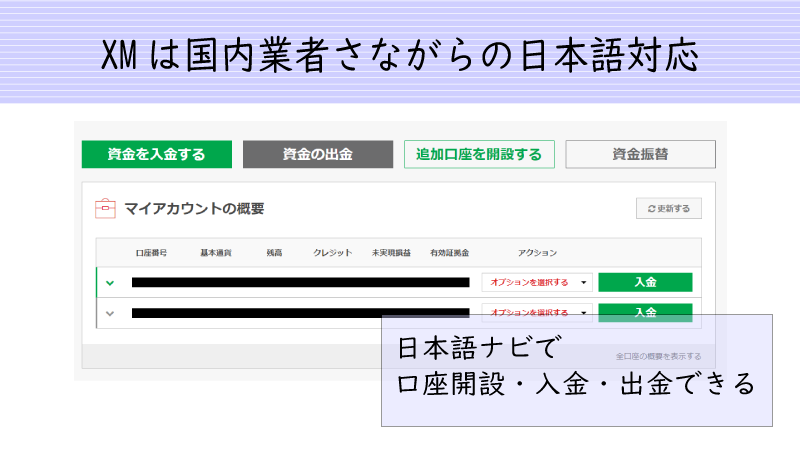The image size is (800, 450).
Task: Click the first account row's 入金 button
Action: point(645,282)
